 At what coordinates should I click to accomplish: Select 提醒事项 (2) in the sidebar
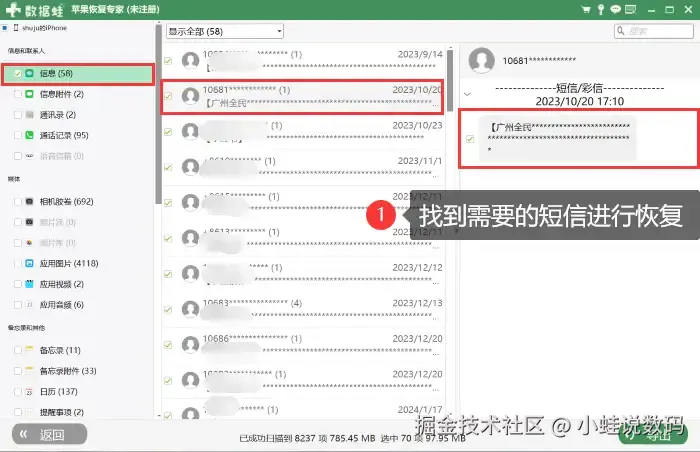[x=62, y=412]
